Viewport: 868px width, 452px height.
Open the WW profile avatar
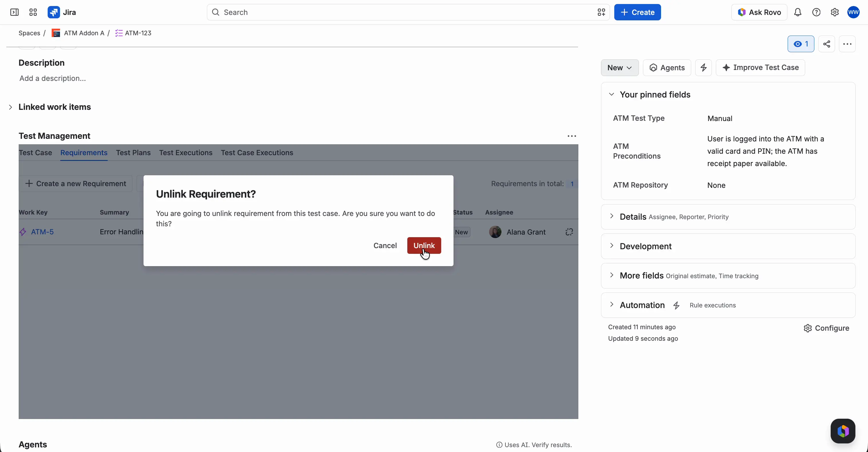point(854,12)
